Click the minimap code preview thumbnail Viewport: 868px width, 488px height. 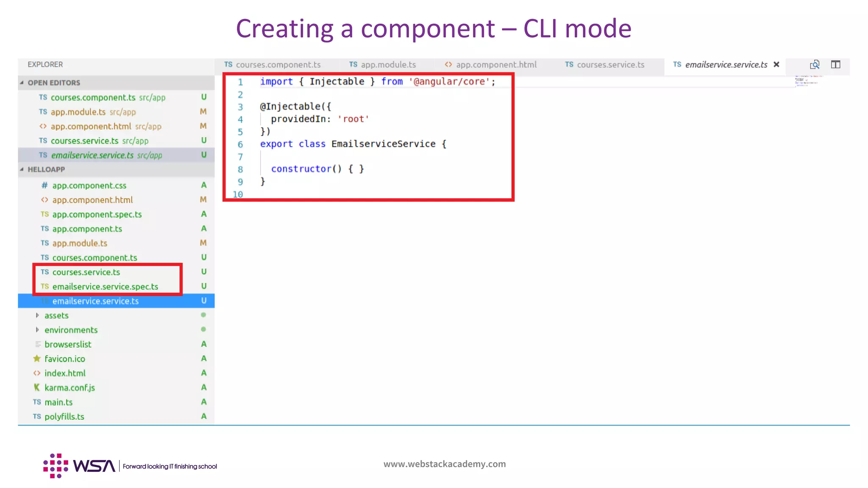pyautogui.click(x=807, y=81)
